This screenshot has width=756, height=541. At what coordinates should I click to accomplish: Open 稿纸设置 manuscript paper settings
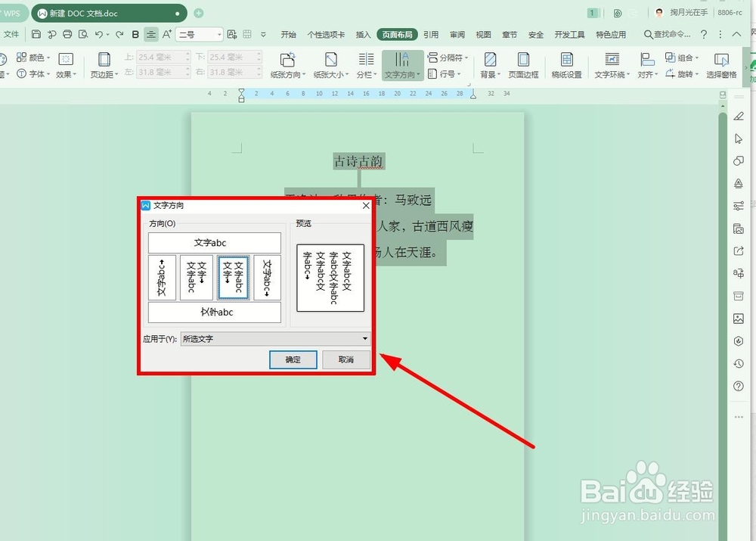coord(566,64)
